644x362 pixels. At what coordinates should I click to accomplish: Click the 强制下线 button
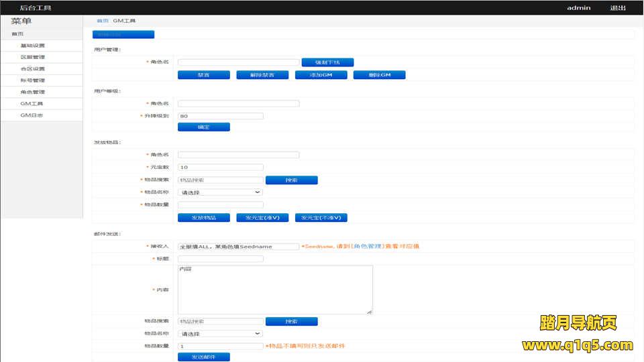[327, 62]
